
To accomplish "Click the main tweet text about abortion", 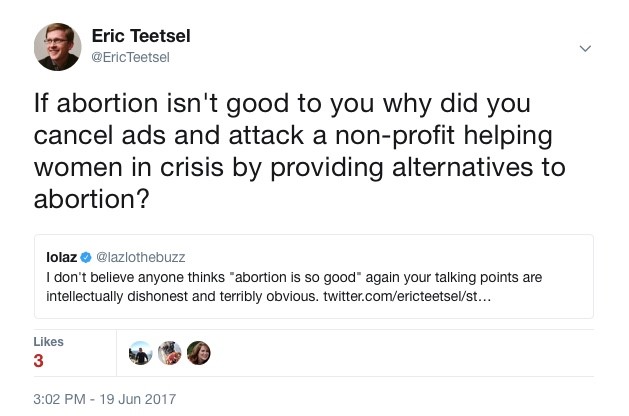I will click(300, 150).
